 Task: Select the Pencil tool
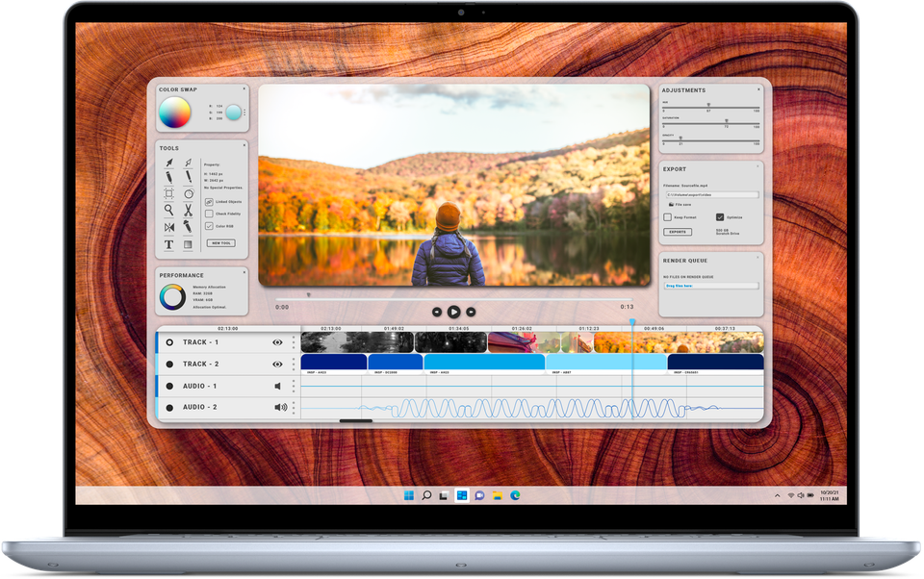169,177
